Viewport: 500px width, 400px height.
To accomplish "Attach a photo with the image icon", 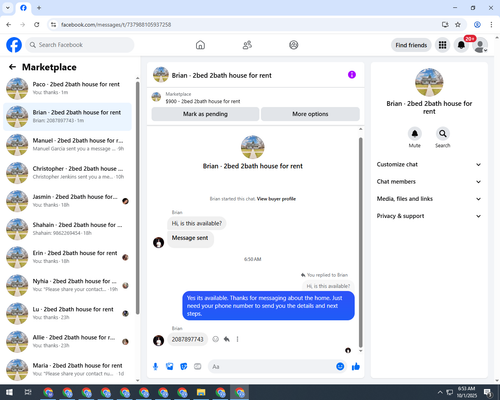I will tap(170, 367).
